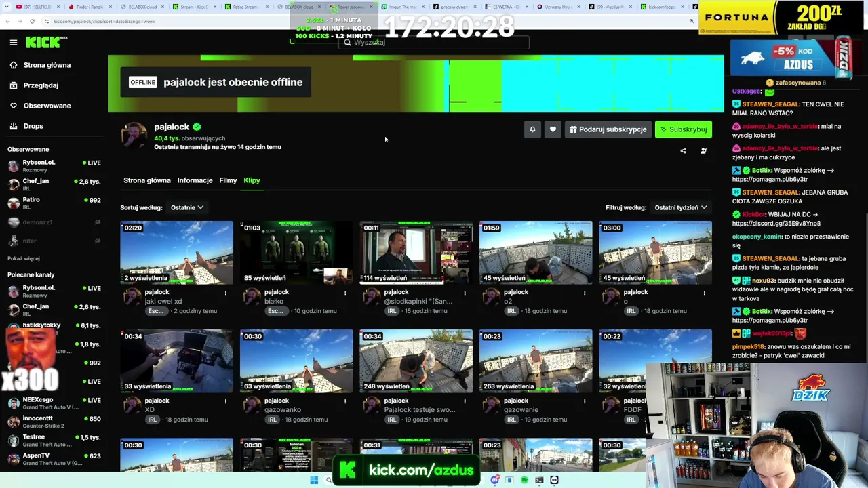Image resolution: width=868 pixels, height=488 pixels.
Task: Click the Drops icon in the sidebar
Action: [13, 126]
